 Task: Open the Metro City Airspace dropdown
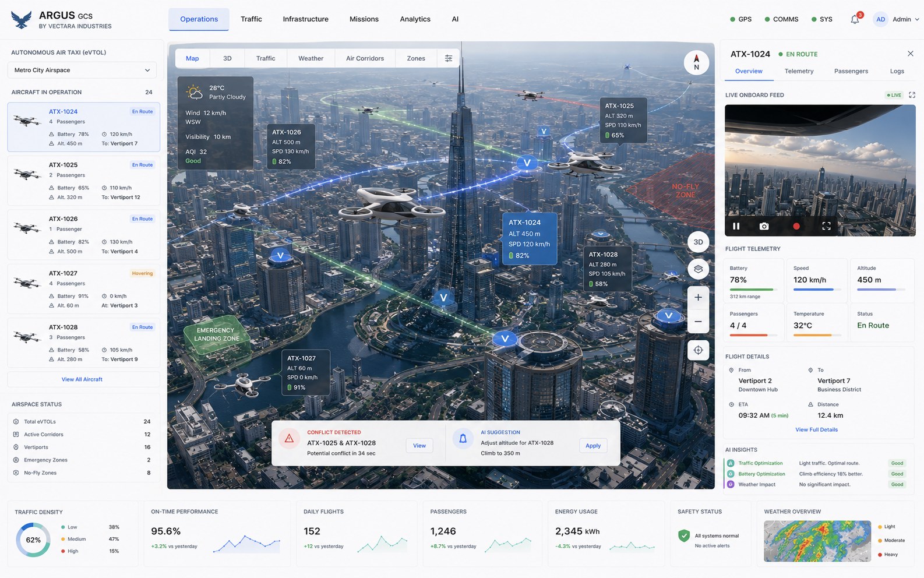pyautogui.click(x=82, y=70)
